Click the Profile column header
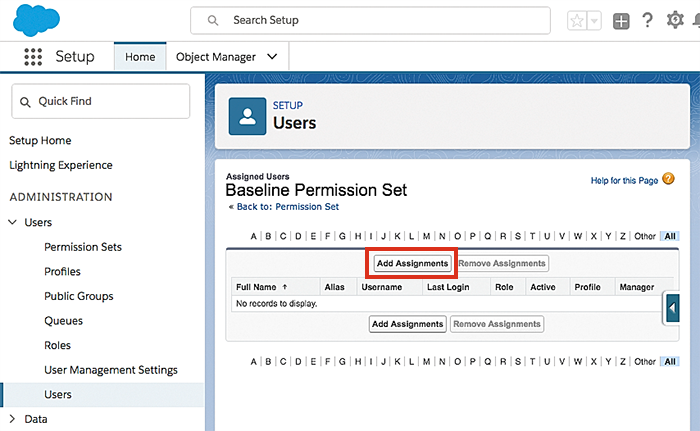The width and height of the screenshot is (700, 431). pyautogui.click(x=588, y=287)
